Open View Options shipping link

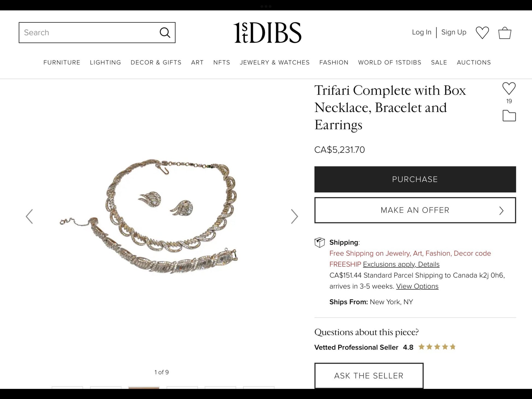pos(417,286)
